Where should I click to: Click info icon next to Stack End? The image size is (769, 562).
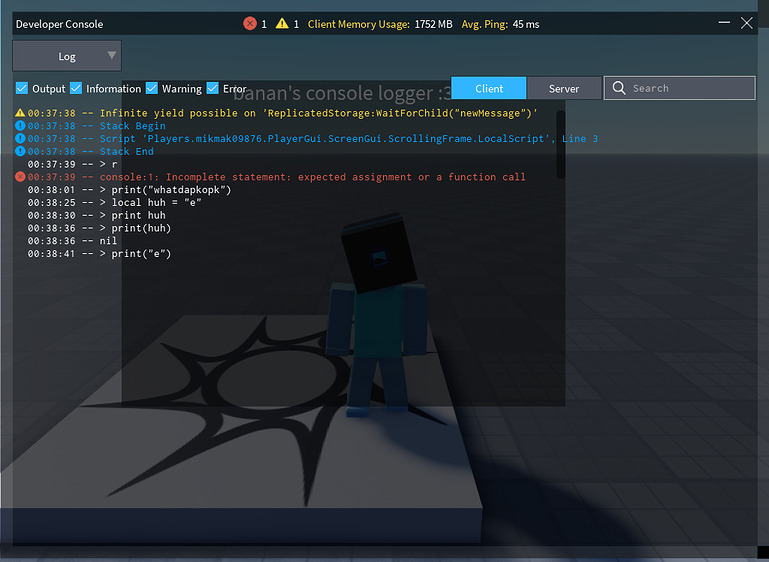click(20, 152)
